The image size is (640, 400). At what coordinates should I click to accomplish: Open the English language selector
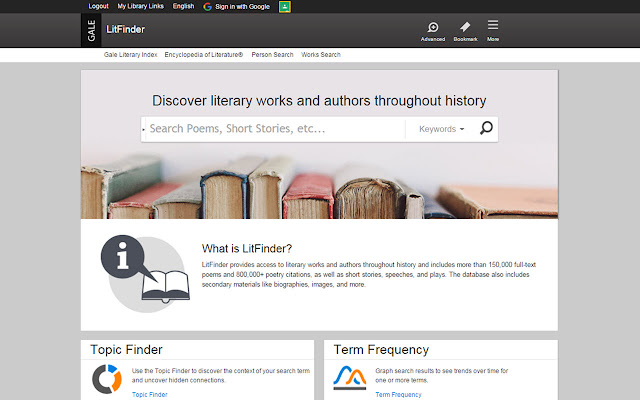183,6
